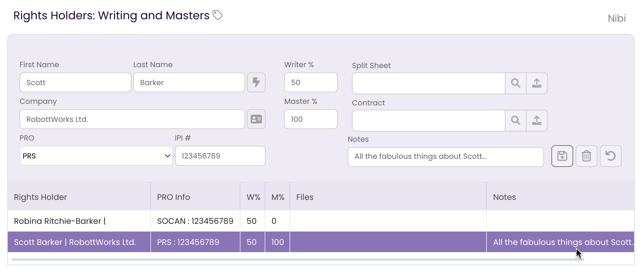Click the Master % value 0 in Robina's row
This screenshot has height=277, width=644.
click(x=277, y=221)
